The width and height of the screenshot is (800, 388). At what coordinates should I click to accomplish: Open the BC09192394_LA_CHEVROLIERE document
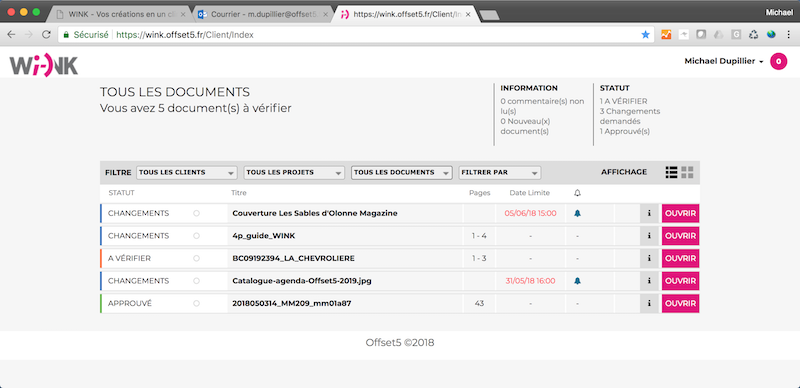pos(681,258)
